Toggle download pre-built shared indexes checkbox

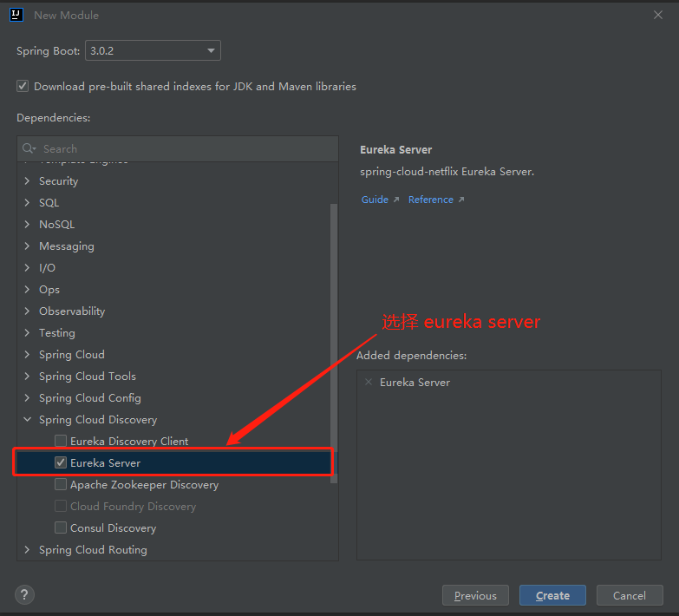click(x=23, y=86)
